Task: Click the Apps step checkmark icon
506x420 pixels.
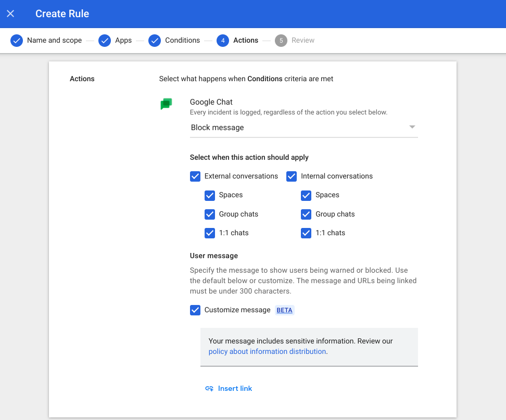Action: [105, 41]
